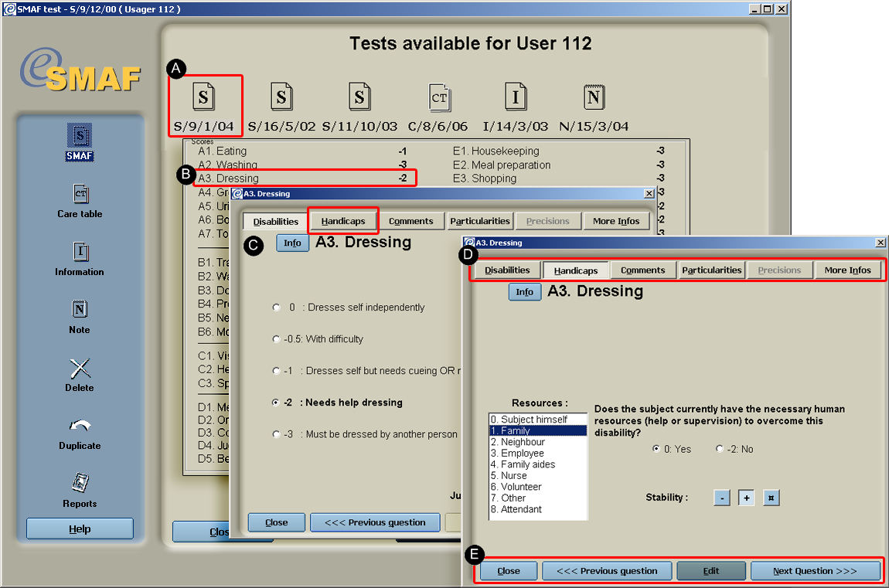Open Handicaps tab in back Dressing window
This screenshot has height=588, width=889.
343,221
